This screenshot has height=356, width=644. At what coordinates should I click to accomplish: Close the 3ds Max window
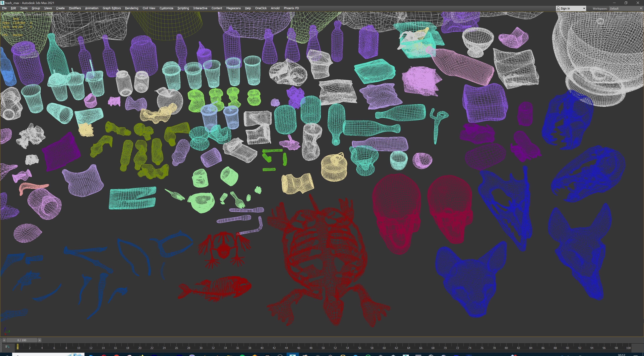[638, 3]
